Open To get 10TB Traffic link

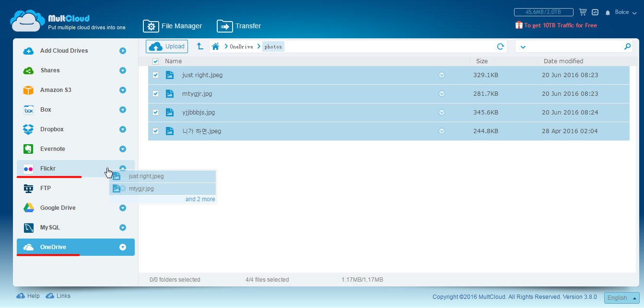560,25
